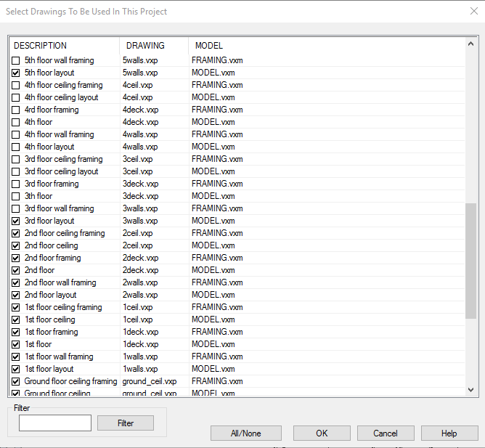Sort by the DESCRIPTION column header
This screenshot has height=448, width=485.
[x=64, y=46]
